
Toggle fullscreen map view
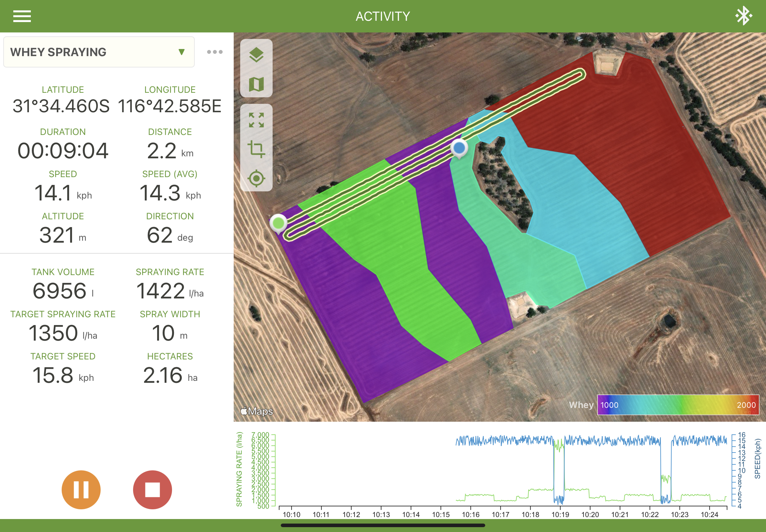pyautogui.click(x=256, y=120)
